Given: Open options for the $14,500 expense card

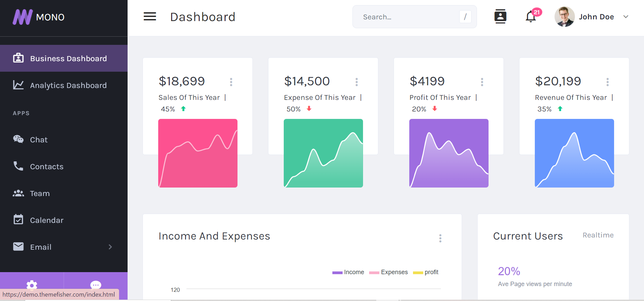Looking at the screenshot, I should point(357,82).
